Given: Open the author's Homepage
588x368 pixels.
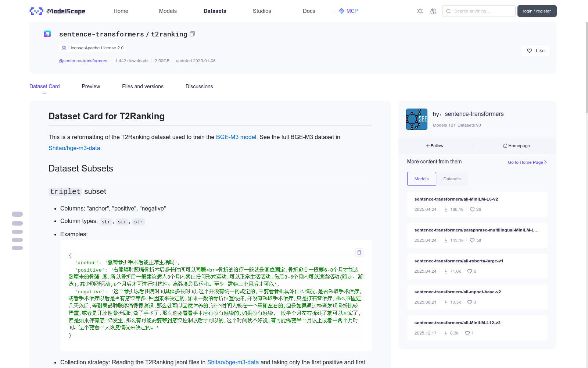Looking at the screenshot, I should tap(516, 146).
